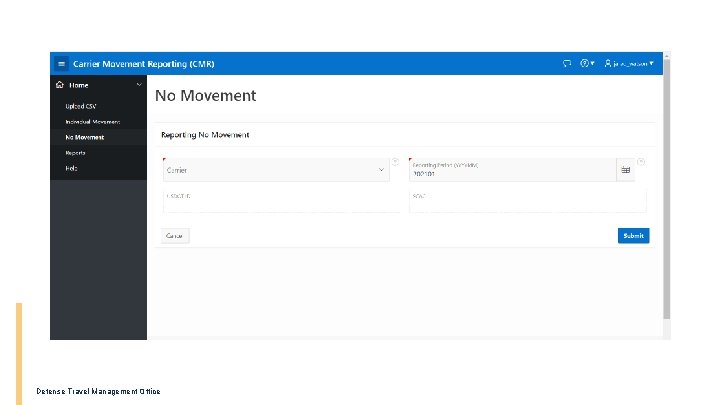Click the Cancel button
Screen dimensions: 720x405
(x=174, y=236)
